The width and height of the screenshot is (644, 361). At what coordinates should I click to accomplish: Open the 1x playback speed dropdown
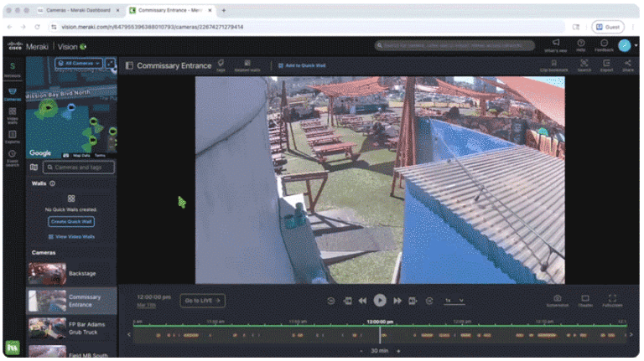pos(454,301)
